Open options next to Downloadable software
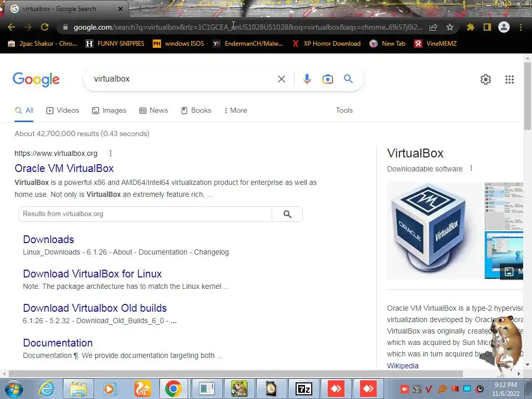The width and height of the screenshot is (532, 399). (471, 168)
